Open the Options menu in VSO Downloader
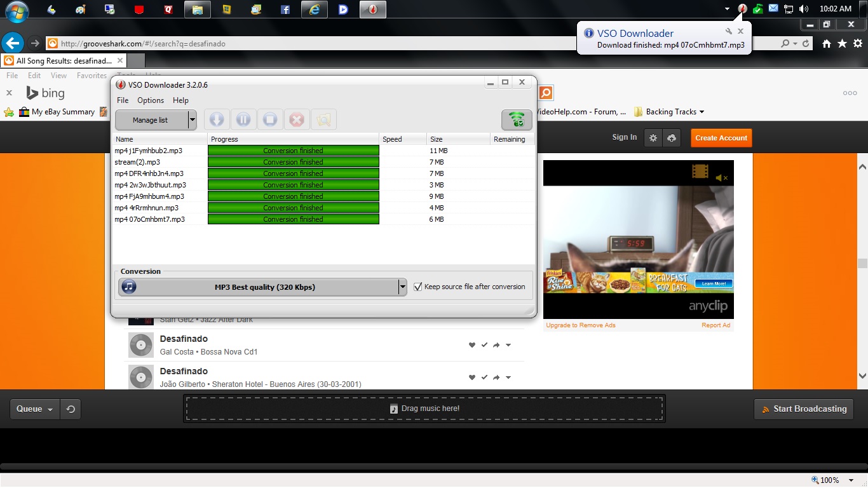Screen dimensions: 868x488 click(151, 100)
